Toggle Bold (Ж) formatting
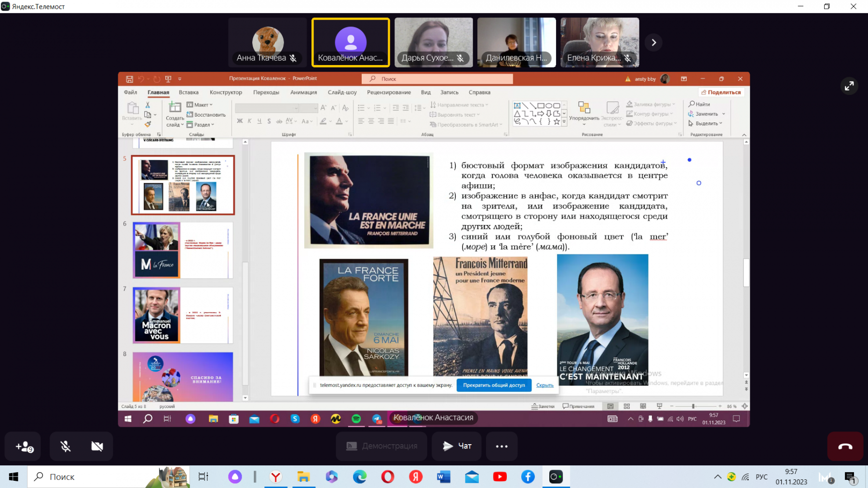This screenshot has width=868, height=488. click(240, 121)
